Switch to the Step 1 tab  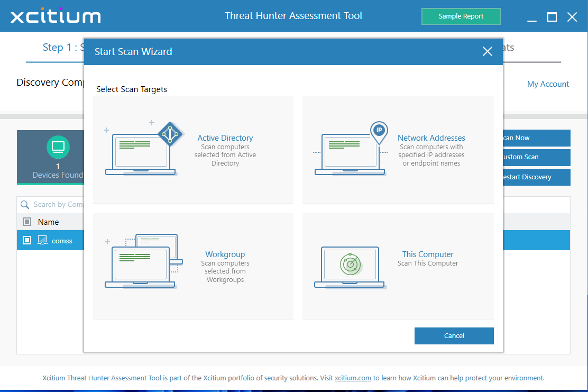click(55, 47)
